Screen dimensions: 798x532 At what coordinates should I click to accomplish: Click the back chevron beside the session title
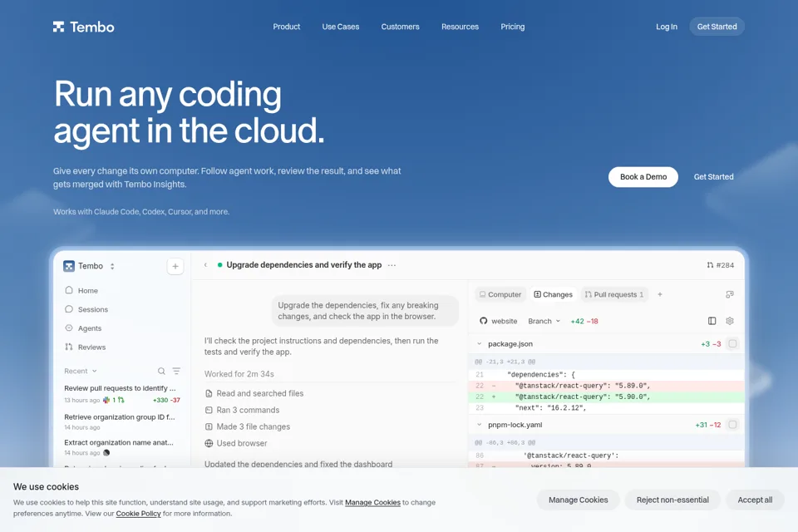pos(205,264)
